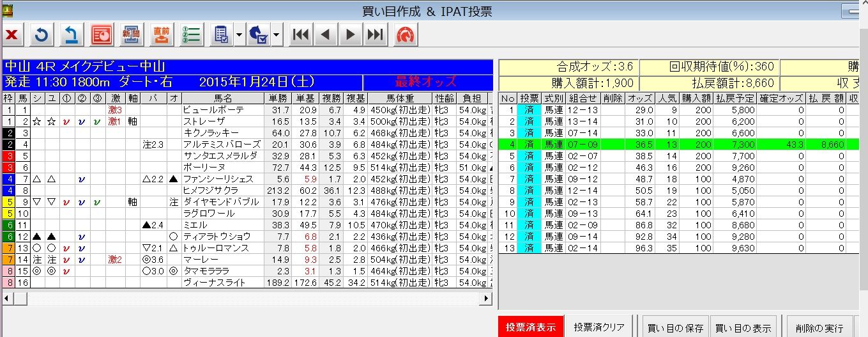The height and width of the screenshot is (337, 868).
Task: Click the red horseshoe icon
Action: (x=406, y=35)
